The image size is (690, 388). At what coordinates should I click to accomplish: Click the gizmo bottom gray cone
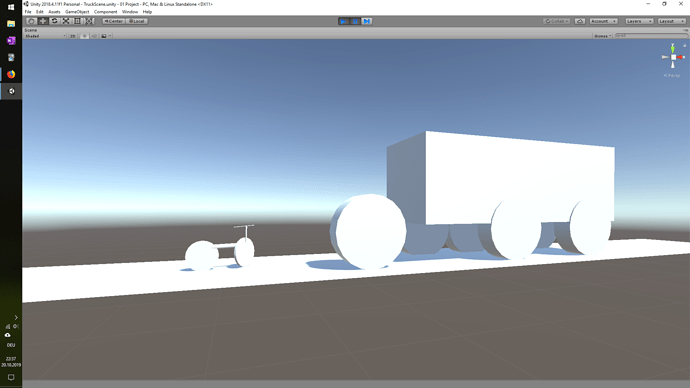673,65
